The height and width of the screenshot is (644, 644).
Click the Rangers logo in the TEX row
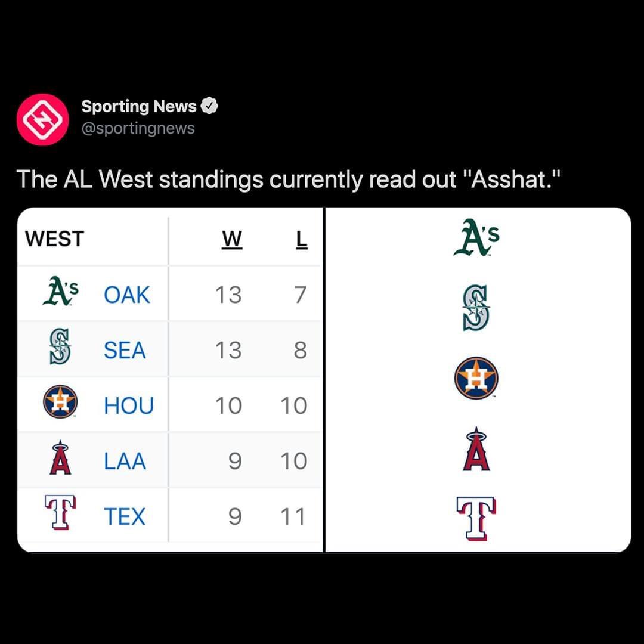tap(60, 512)
